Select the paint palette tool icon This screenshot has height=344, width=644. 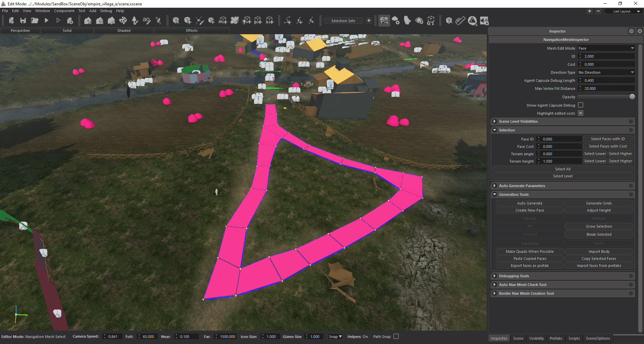[x=123, y=20]
